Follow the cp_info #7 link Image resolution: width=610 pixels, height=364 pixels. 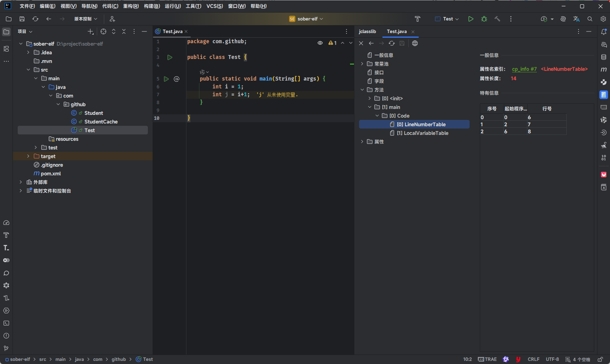coord(524,69)
